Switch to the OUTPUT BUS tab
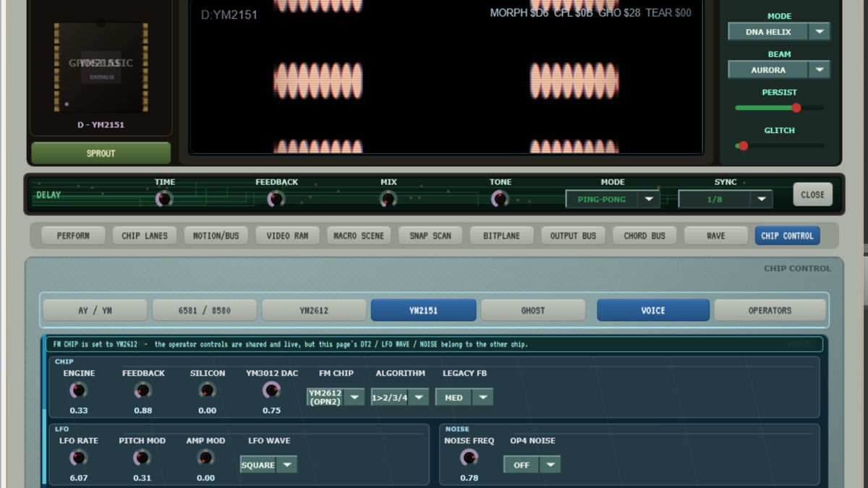Viewport: 868px width, 488px height. tap(573, 236)
